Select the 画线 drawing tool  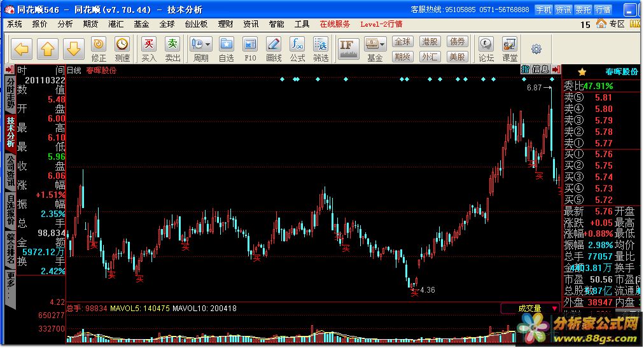274,49
